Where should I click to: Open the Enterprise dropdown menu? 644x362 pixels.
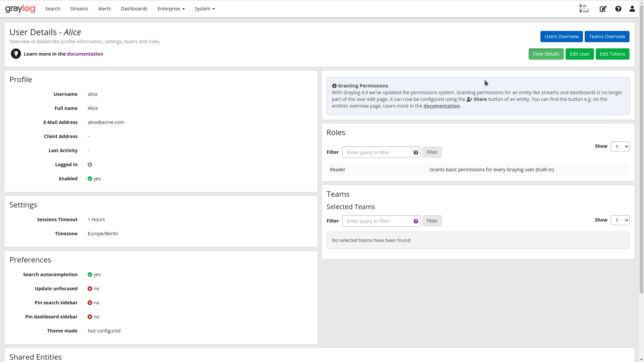(171, 9)
